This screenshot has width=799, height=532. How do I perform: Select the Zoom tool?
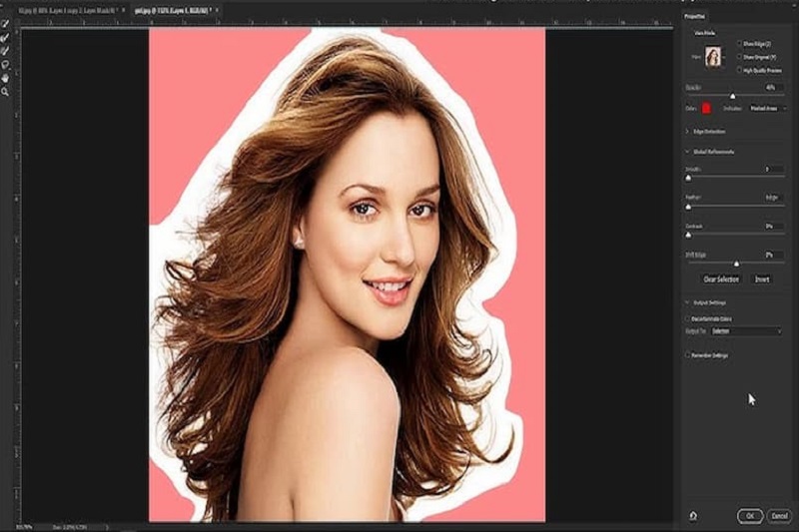pos(5,92)
